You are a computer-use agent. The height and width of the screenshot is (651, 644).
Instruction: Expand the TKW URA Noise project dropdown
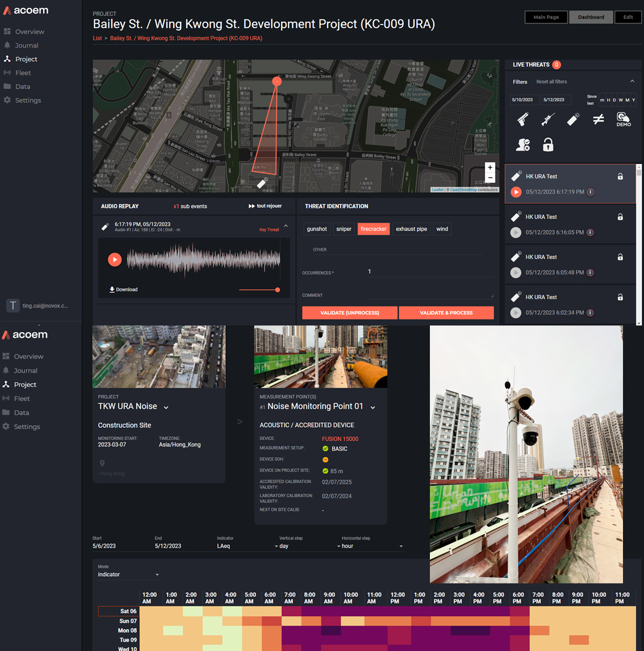[x=166, y=407]
